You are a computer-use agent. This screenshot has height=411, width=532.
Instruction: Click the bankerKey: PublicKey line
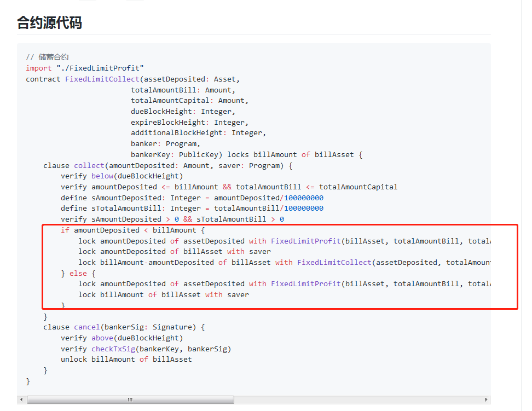pos(247,154)
